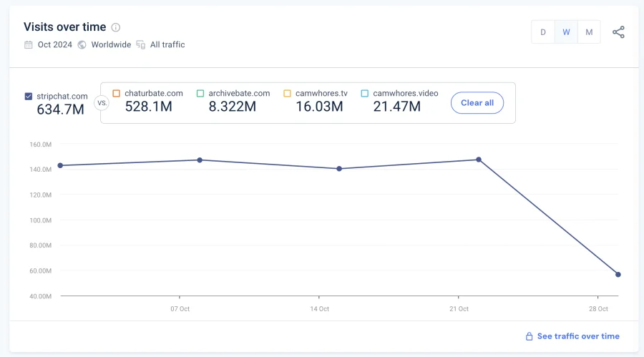Uncheck the stripchat.com checkbox
The height and width of the screenshot is (357, 644).
coord(29,96)
